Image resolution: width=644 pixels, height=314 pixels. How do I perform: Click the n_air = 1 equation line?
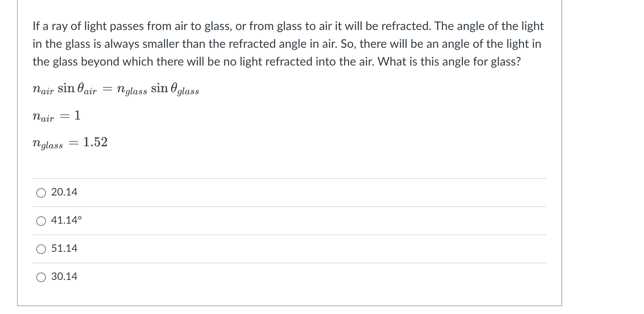click(x=56, y=116)
